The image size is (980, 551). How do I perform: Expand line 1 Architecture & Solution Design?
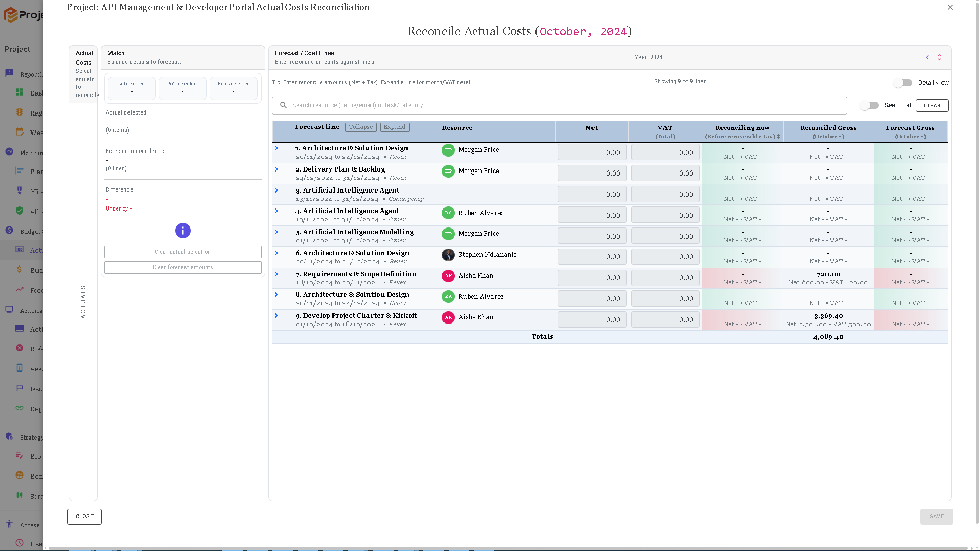click(276, 148)
